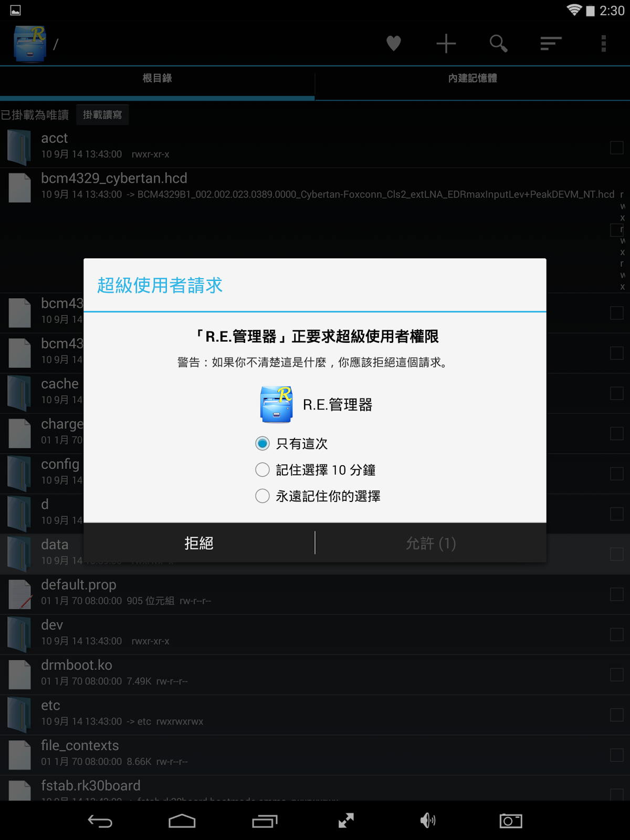
Task: Select the 只有這次 radio option
Action: [x=262, y=444]
